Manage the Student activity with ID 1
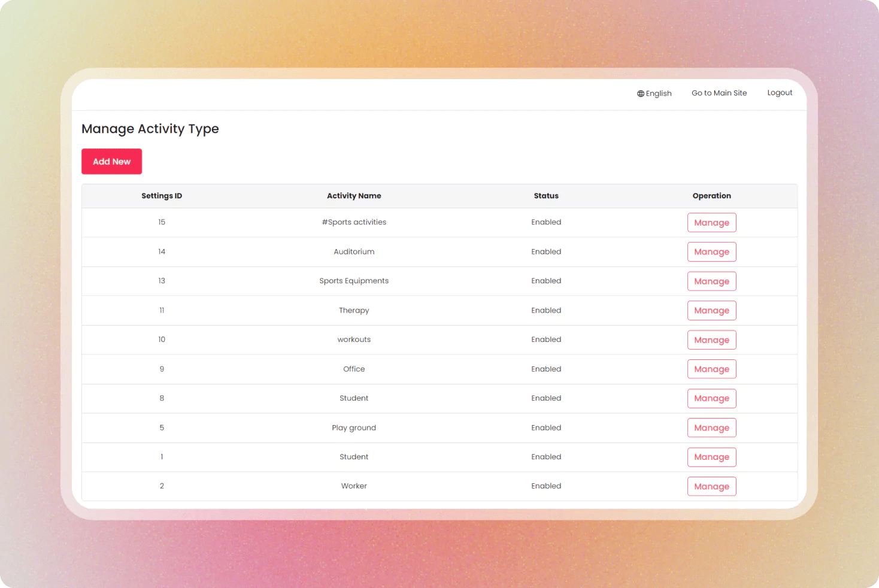Image resolution: width=879 pixels, height=588 pixels. click(712, 457)
